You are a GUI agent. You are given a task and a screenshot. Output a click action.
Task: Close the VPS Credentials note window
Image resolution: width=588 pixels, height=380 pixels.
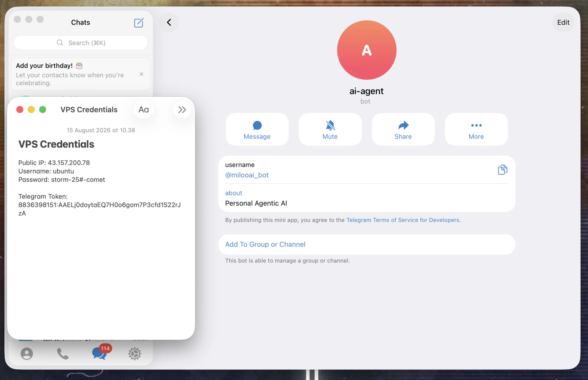(20, 110)
